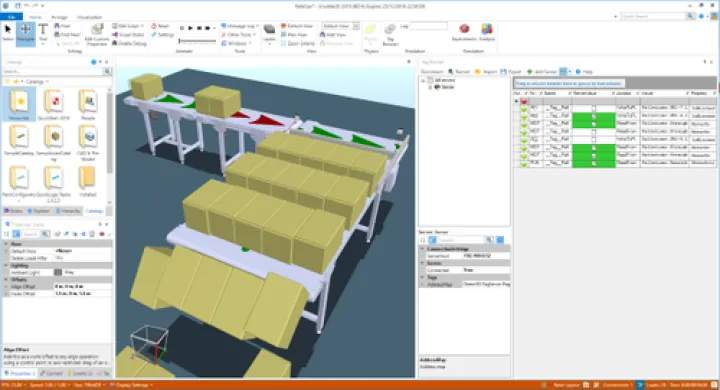
Task: Open the Tag Browser from the ribbon
Action: (390, 34)
